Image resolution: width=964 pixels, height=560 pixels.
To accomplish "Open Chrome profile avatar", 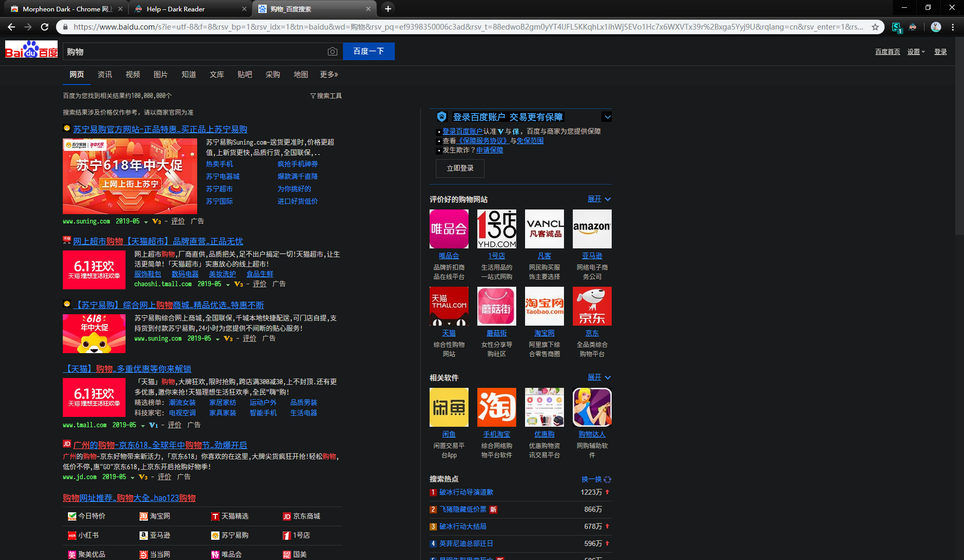I will click(x=936, y=27).
